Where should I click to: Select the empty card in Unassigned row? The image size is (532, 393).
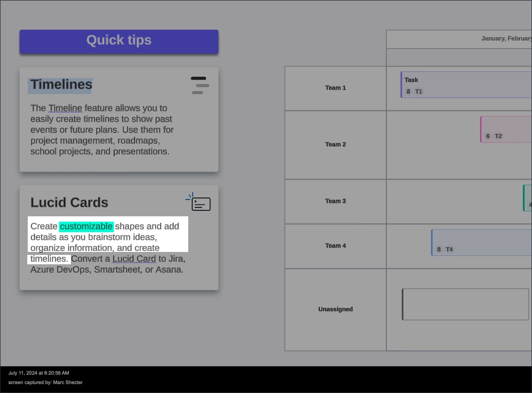(x=465, y=304)
